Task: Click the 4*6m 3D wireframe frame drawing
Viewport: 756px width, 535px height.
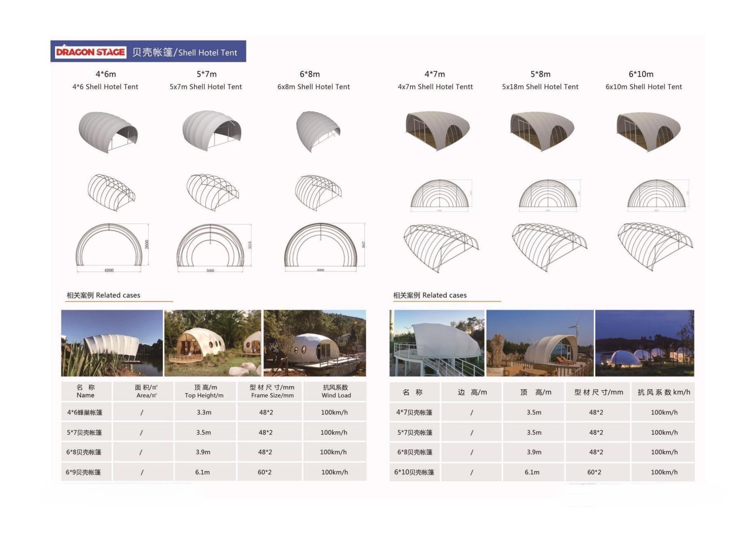Action: (x=112, y=192)
